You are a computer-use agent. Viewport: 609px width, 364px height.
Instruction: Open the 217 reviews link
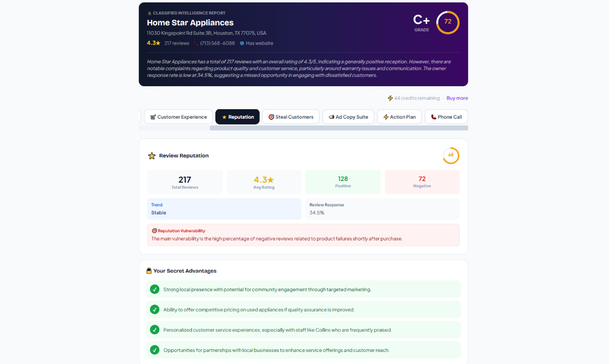pyautogui.click(x=177, y=43)
